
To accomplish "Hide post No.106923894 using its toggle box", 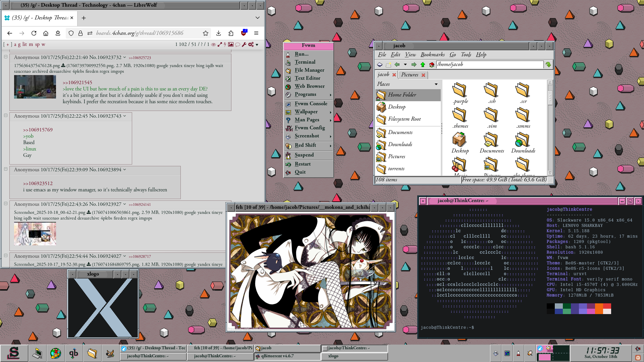I will (6, 169).
